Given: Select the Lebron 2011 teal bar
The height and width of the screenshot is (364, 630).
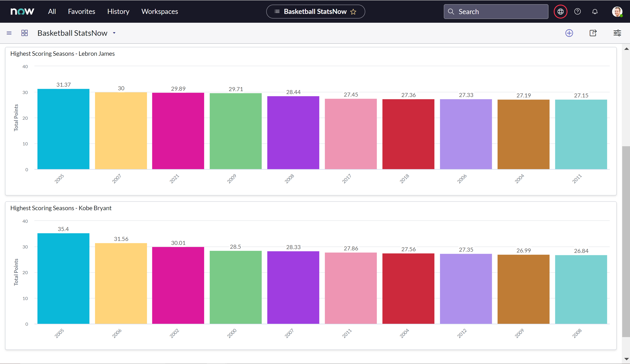Looking at the screenshot, I should point(581,135).
